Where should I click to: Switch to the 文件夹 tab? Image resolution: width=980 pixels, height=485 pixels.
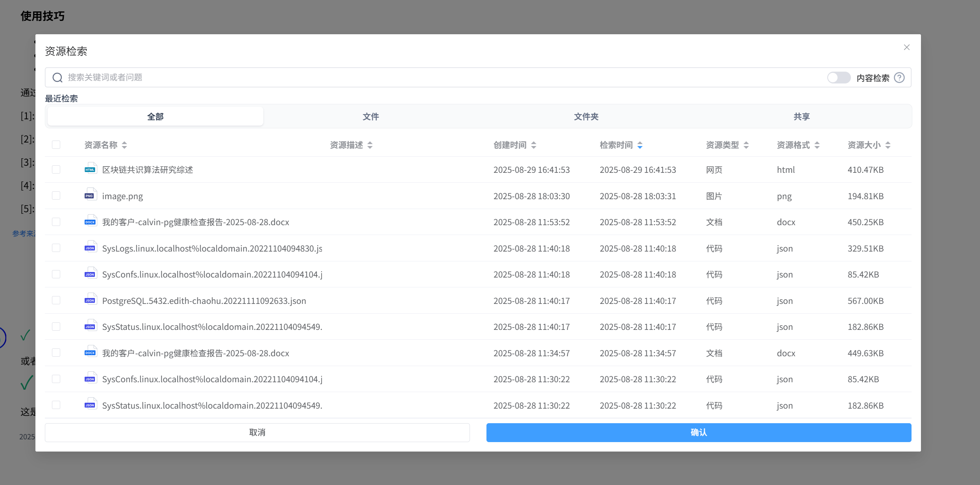coord(586,117)
